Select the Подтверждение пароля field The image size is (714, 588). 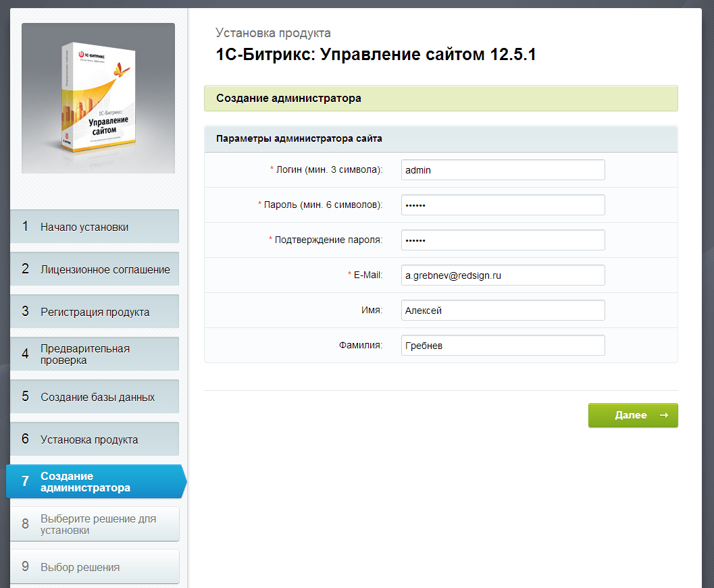point(503,240)
